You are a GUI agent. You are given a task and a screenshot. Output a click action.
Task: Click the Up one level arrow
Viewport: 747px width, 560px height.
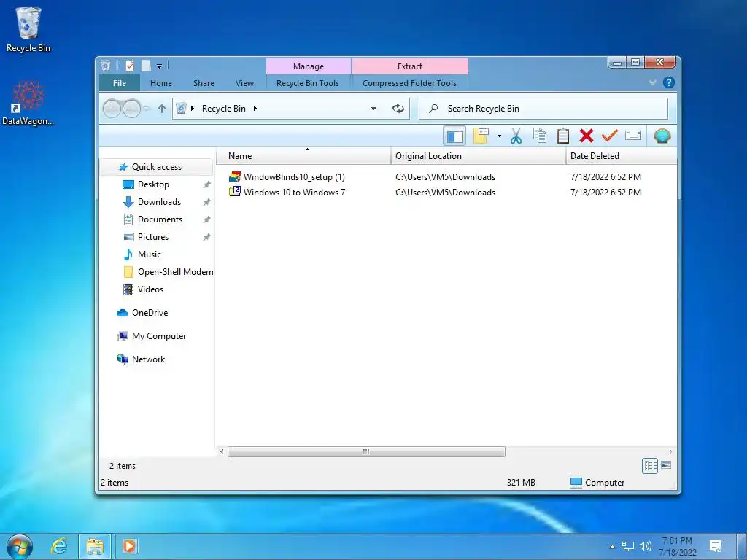pyautogui.click(x=162, y=109)
